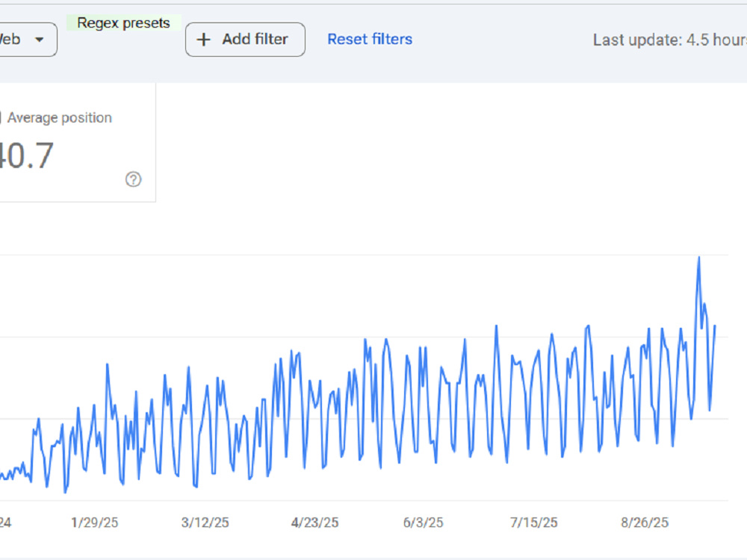This screenshot has width=747, height=560.
Task: Click the 7/15/25 date axis label
Action: click(x=533, y=523)
